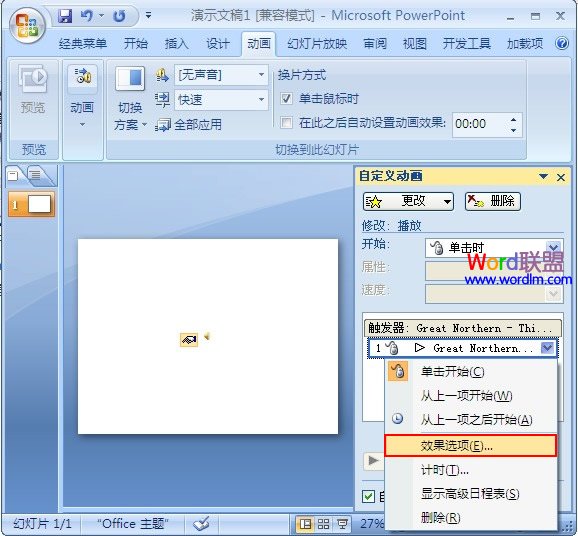Open the 自定义动画 pane options arrow
This screenshot has height=536, width=578.
(543, 176)
